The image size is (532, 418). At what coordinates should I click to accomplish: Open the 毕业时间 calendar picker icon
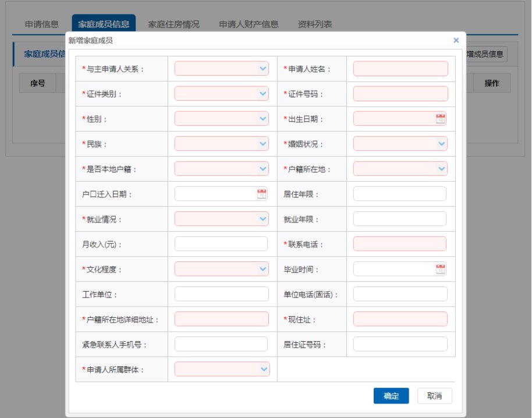point(441,269)
